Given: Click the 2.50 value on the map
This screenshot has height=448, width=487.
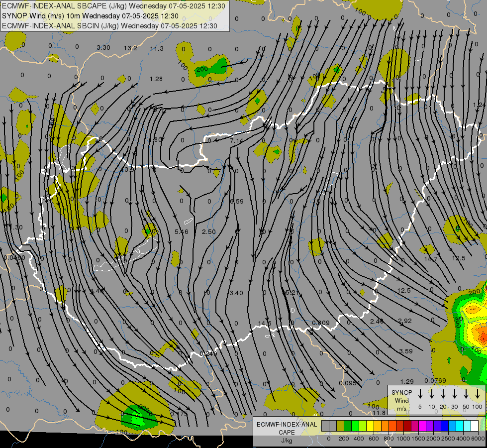Looking at the screenshot, I should click(x=209, y=231).
